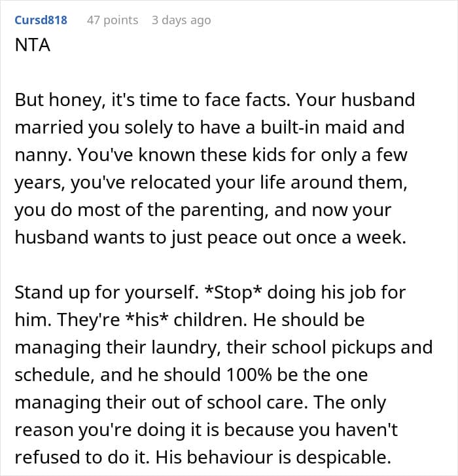Open the 3 days ago timestamp permalink
The width and height of the screenshot is (458, 476).
pos(181,20)
